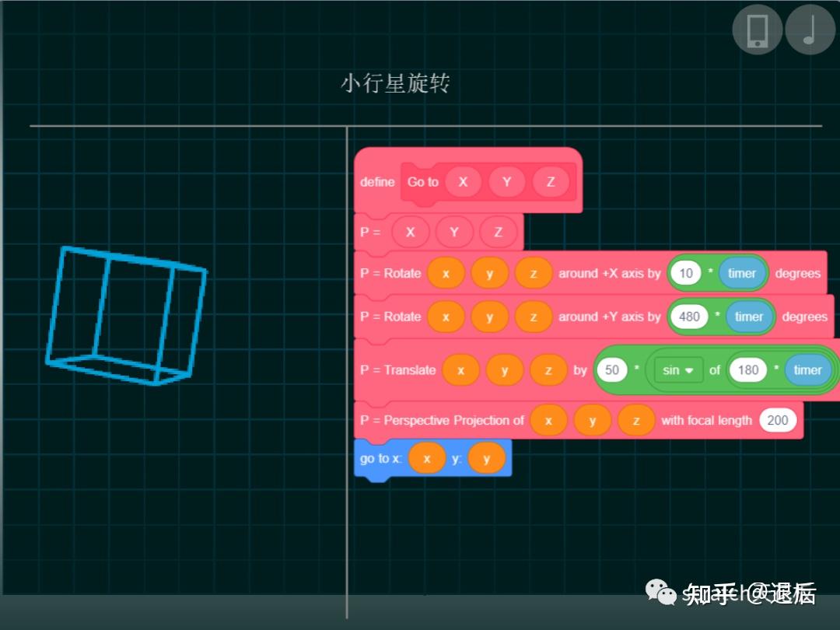Viewport: 840px width, 630px height.
Task: Click the blue wireframe cube
Action: [x=126, y=317]
